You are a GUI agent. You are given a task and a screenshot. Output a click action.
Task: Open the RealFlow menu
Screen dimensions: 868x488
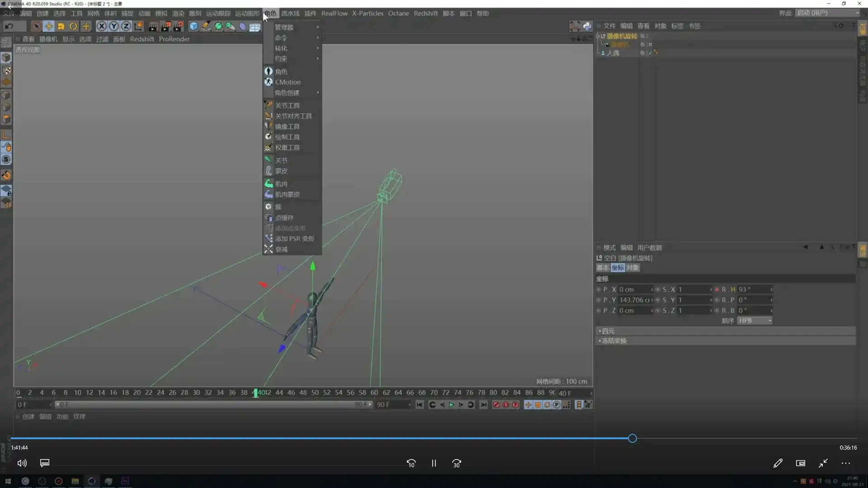click(x=334, y=13)
